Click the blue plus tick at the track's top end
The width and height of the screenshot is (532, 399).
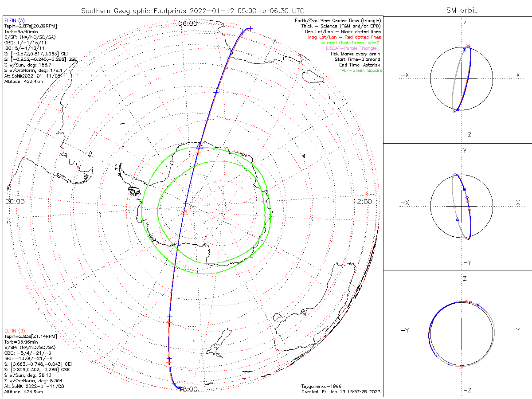coord(250,29)
